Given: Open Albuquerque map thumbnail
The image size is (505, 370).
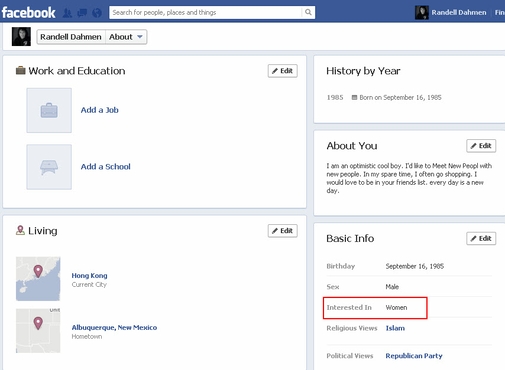Looking at the screenshot, I should [x=38, y=331].
